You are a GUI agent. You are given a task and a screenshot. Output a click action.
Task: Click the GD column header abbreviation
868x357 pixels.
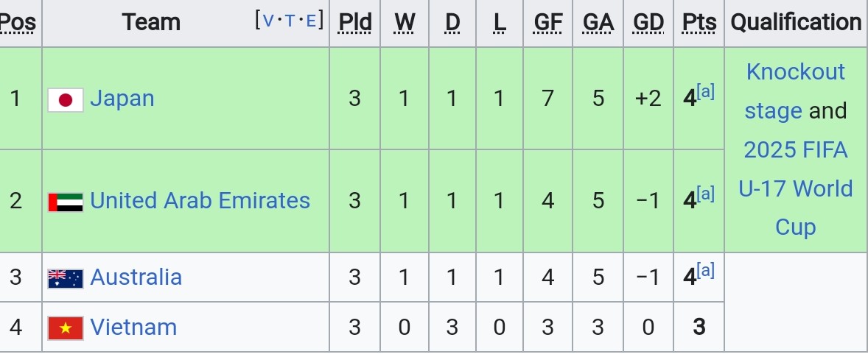[x=648, y=23]
